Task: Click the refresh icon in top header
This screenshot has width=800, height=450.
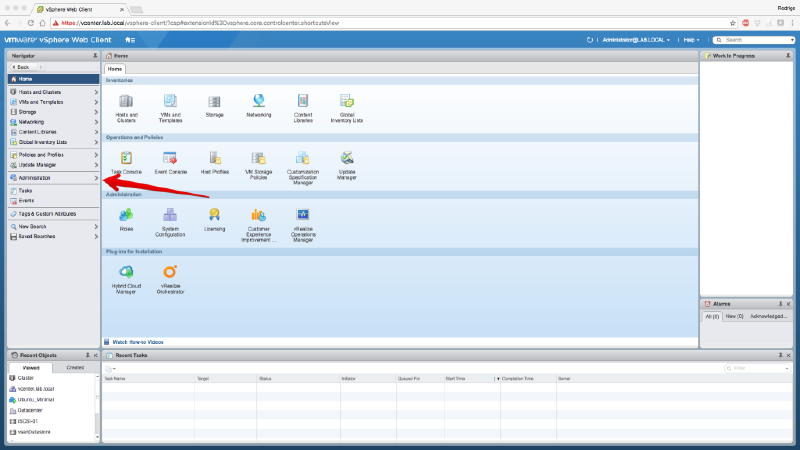Action: click(590, 40)
